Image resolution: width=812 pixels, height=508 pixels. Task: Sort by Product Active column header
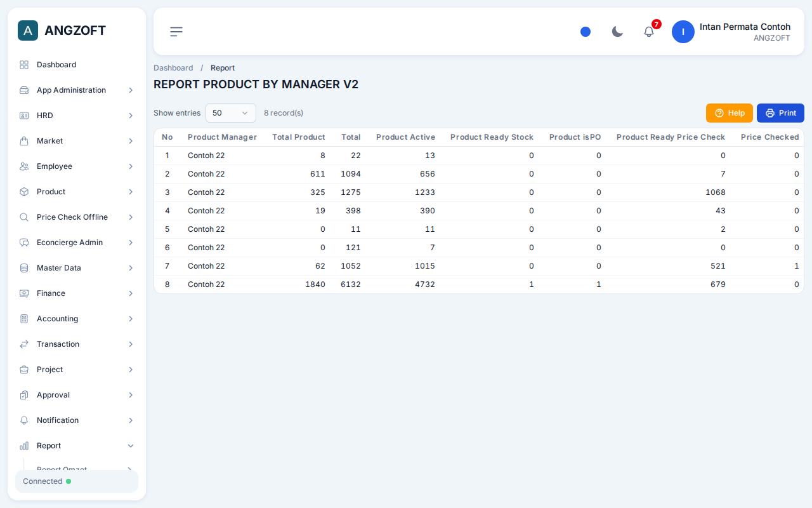(405, 137)
